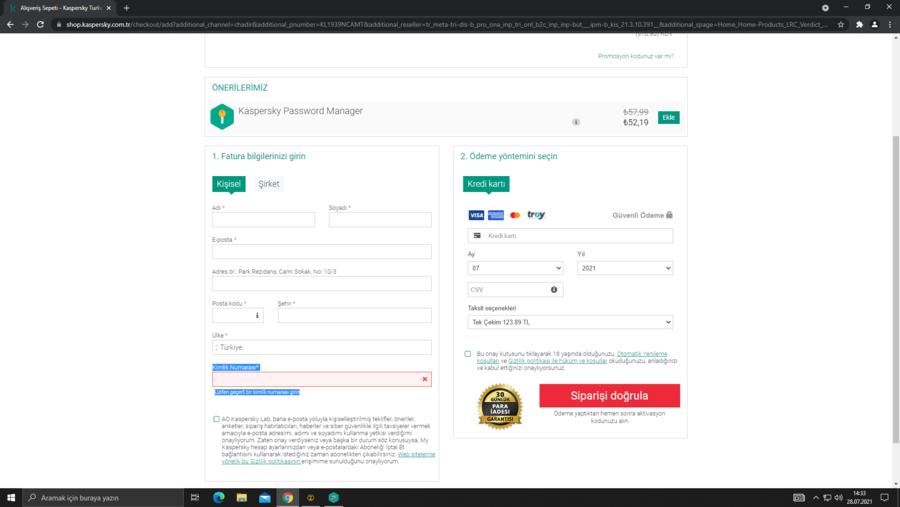
Task: Click the Kaspersky Password Manager product title
Action: tap(300, 111)
